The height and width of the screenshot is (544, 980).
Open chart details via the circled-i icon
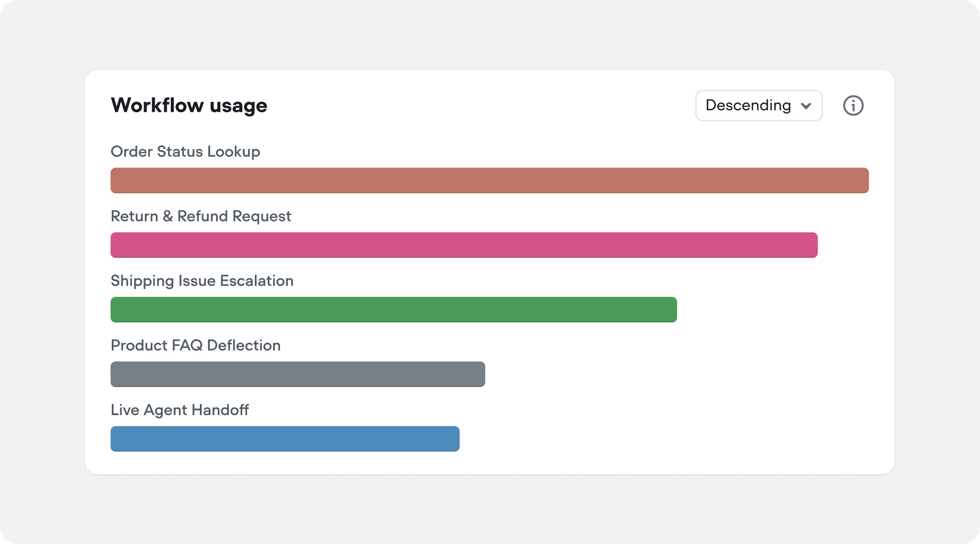(853, 106)
